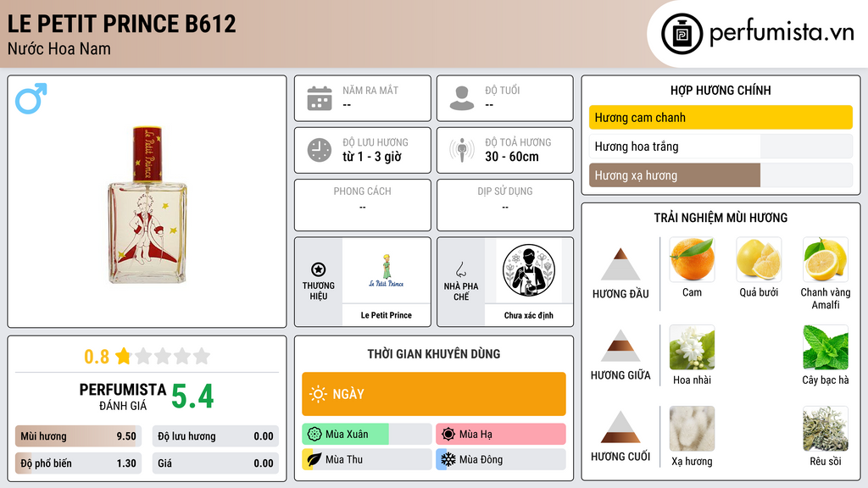868x488 pixels.
Task: Click the calendar icon for Năm ra mắt
Action: (320, 98)
